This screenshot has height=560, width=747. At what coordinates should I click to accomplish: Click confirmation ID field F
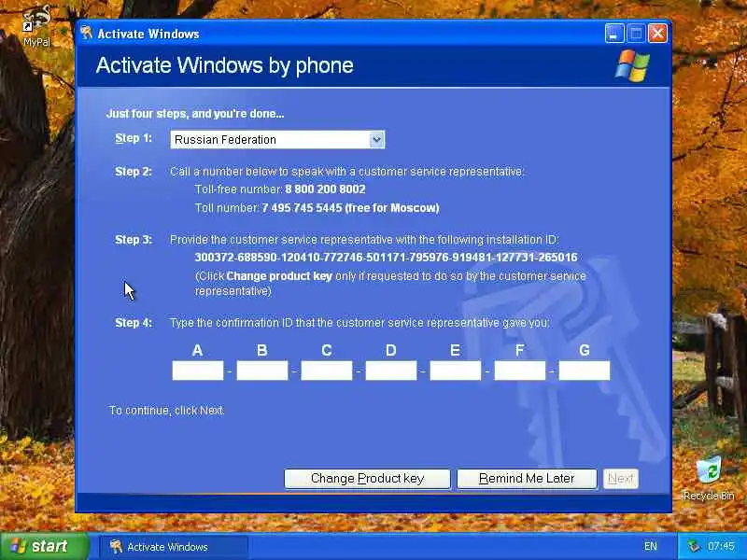[x=520, y=371]
